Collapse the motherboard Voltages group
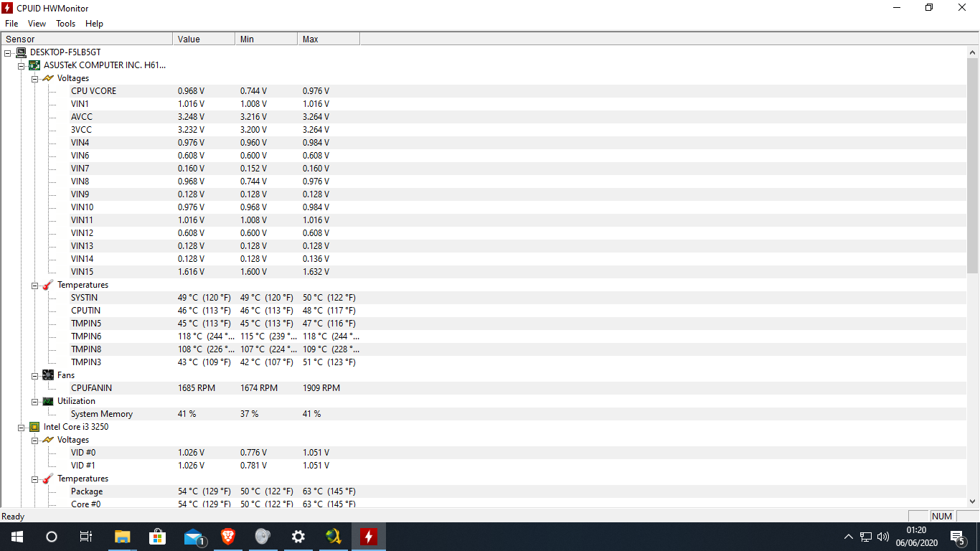Image resolution: width=980 pixels, height=551 pixels. tap(35, 78)
